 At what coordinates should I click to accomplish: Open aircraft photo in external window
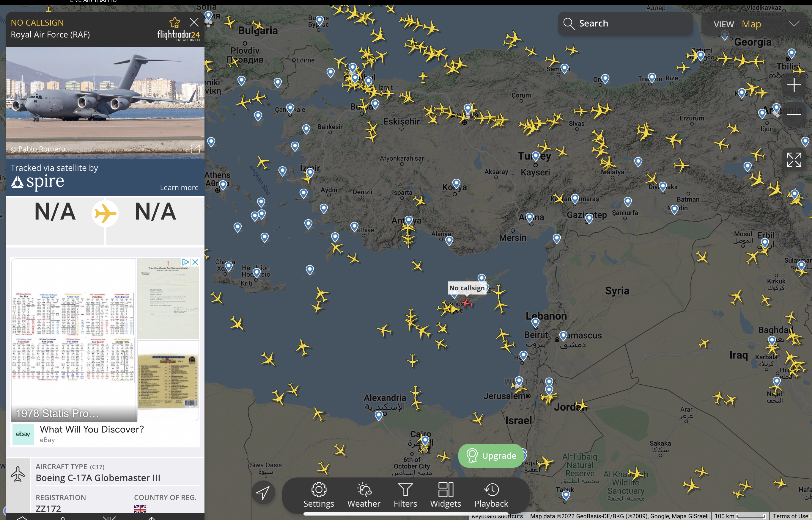195,149
